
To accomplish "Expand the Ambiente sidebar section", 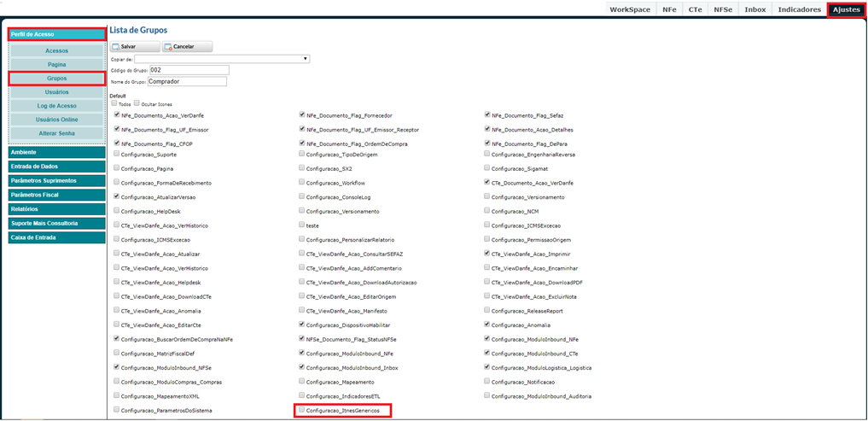I will (56, 152).
